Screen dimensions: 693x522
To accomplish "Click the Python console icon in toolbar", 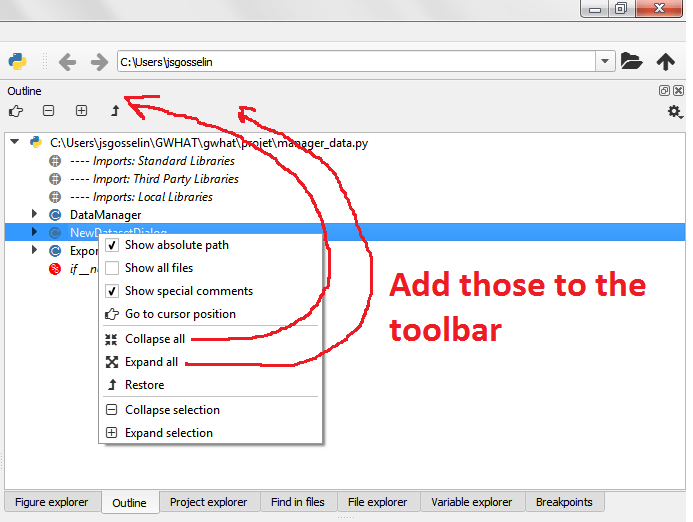I will 18,61.
